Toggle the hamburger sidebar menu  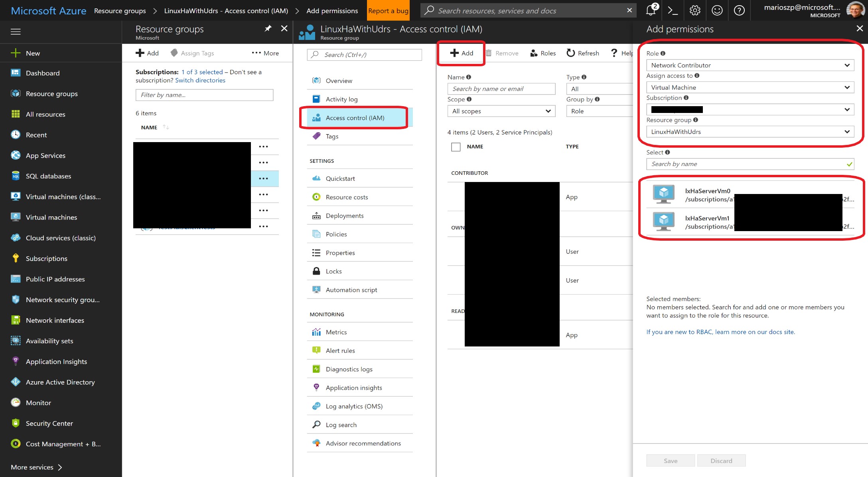coord(16,32)
